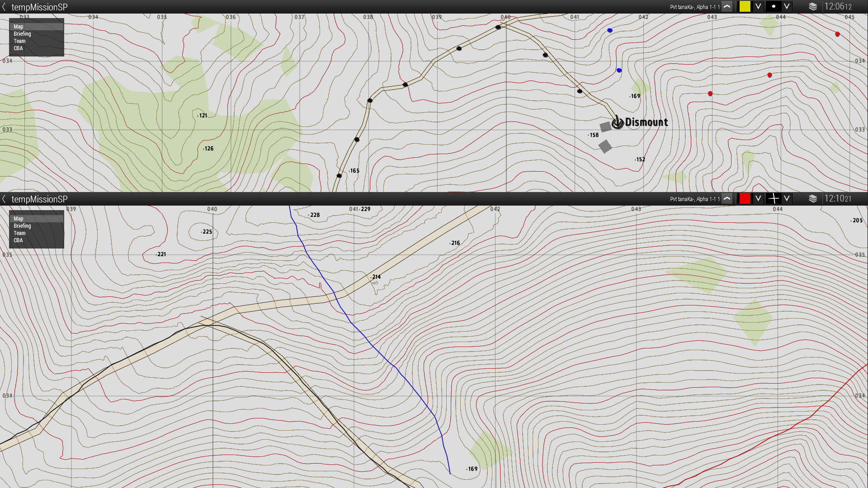Screen dimensions: 868x488
Task: Click the map layers icon in top bar
Action: pyautogui.click(x=813, y=7)
